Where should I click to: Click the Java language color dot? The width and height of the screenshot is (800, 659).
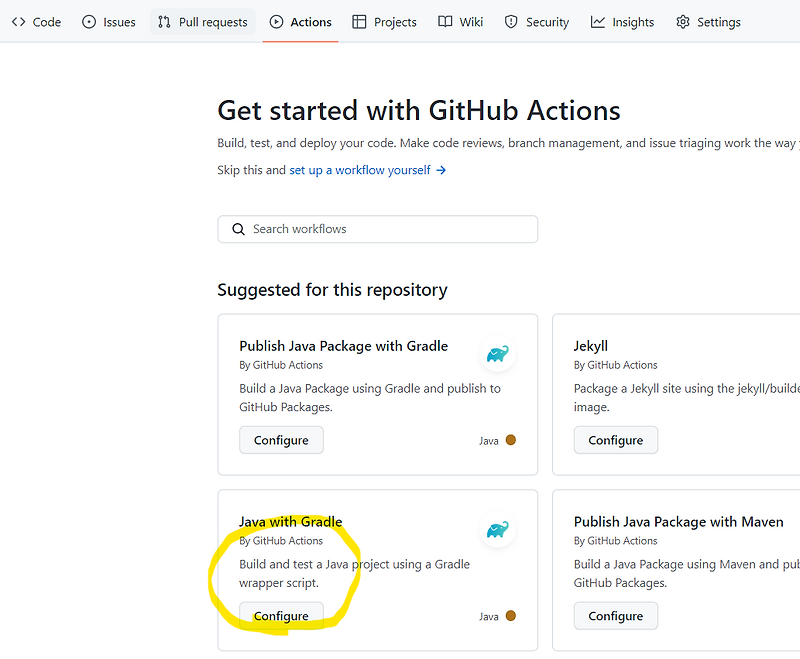tap(511, 440)
